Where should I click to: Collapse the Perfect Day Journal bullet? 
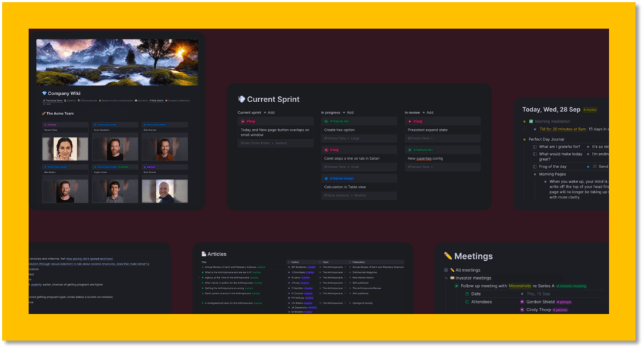pyautogui.click(x=523, y=139)
